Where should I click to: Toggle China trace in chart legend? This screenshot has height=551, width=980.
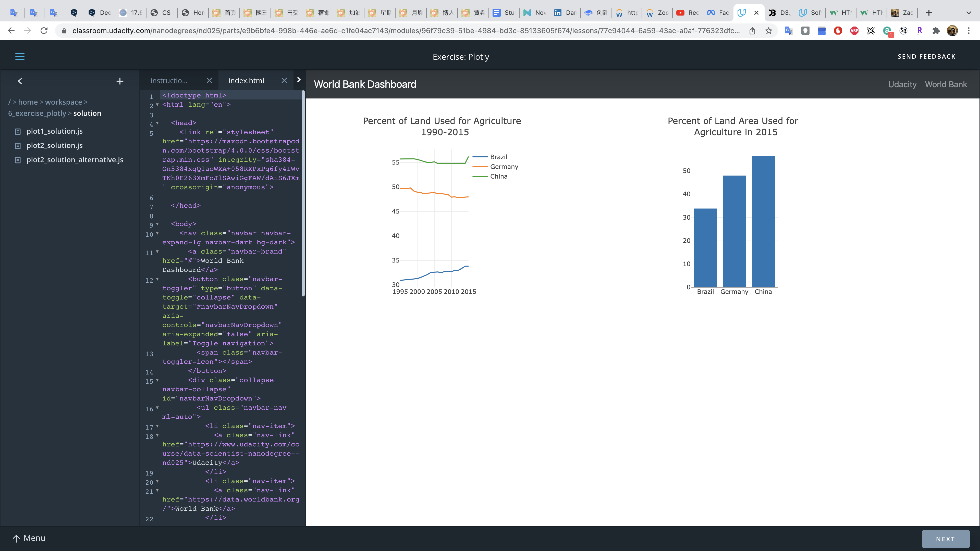click(x=498, y=177)
